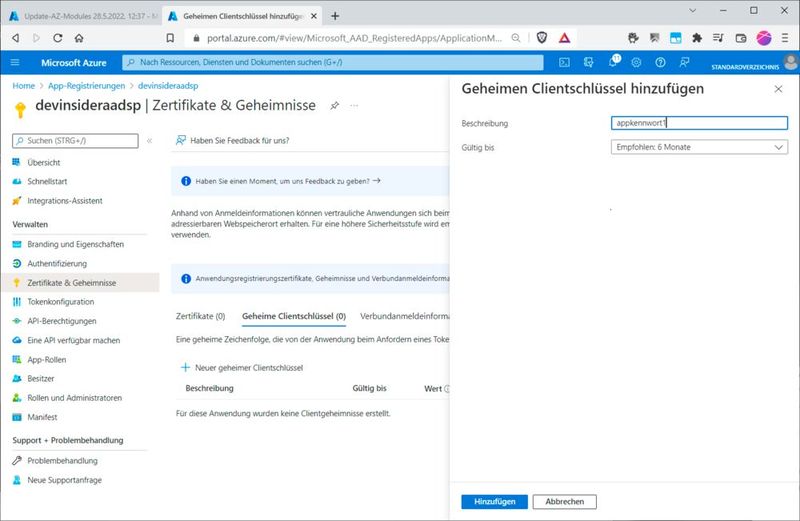Navigate back in browser
This screenshot has width=800, height=521.
pyautogui.click(x=16, y=38)
